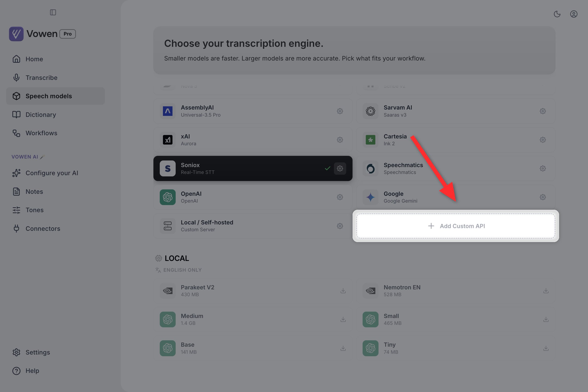The height and width of the screenshot is (392, 588).
Task: Open OpenAI settings gear
Action: pyautogui.click(x=340, y=197)
